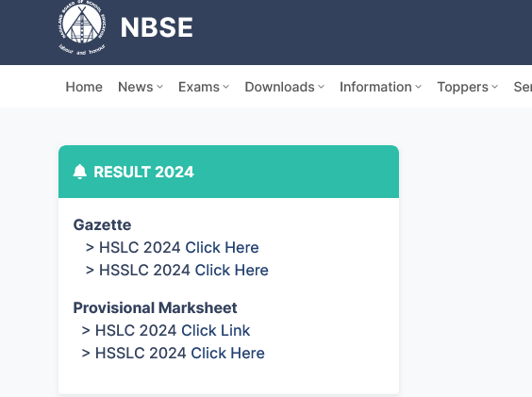Click the NBSE site title text
Image resolution: width=532 pixels, height=397 pixels.
(x=157, y=27)
